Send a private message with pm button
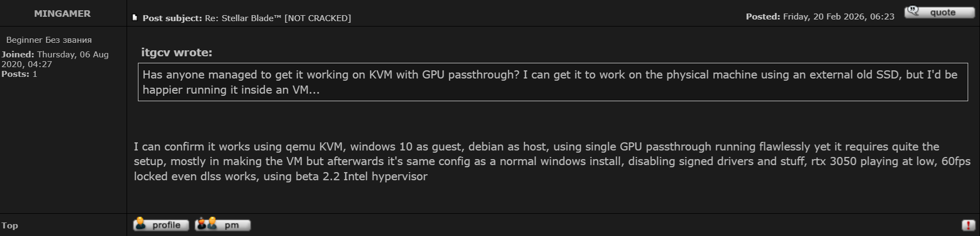The height and width of the screenshot is (236, 980). coord(222,225)
